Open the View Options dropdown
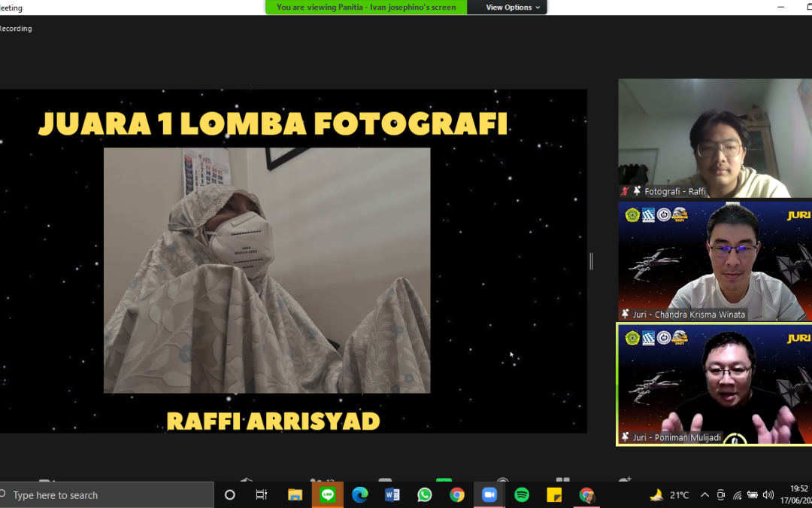The image size is (812, 508). [x=513, y=8]
